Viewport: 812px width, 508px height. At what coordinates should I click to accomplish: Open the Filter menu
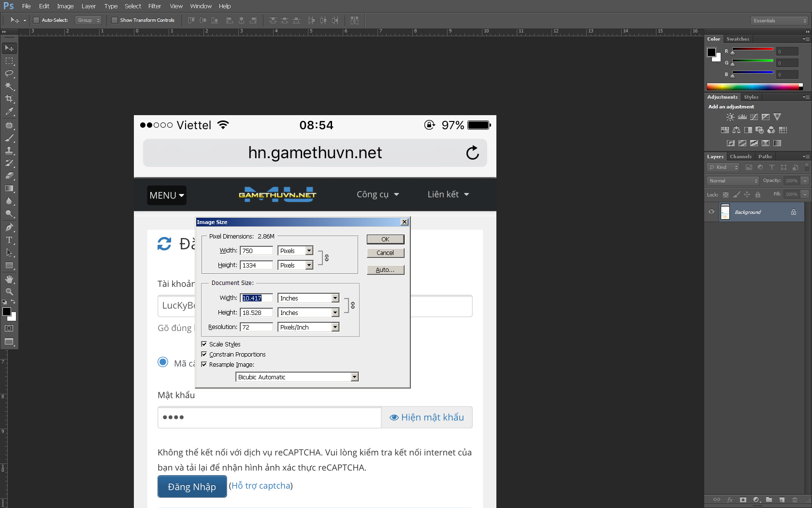click(155, 6)
